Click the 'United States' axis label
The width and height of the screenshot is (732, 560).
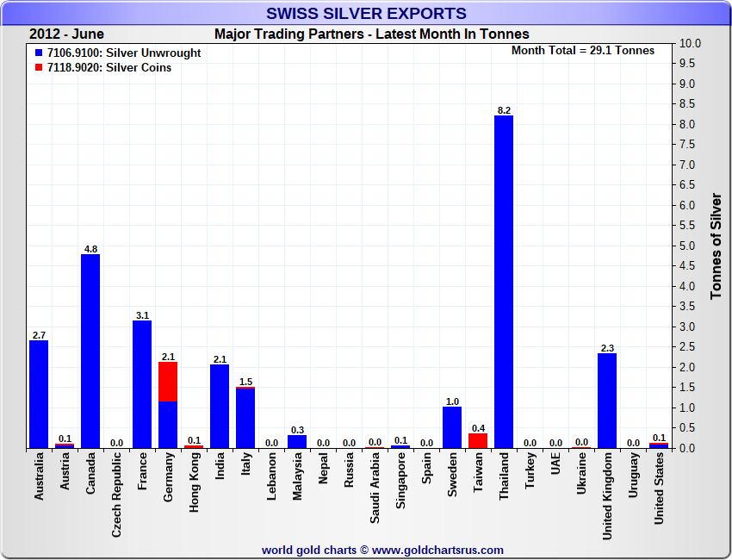click(x=659, y=488)
